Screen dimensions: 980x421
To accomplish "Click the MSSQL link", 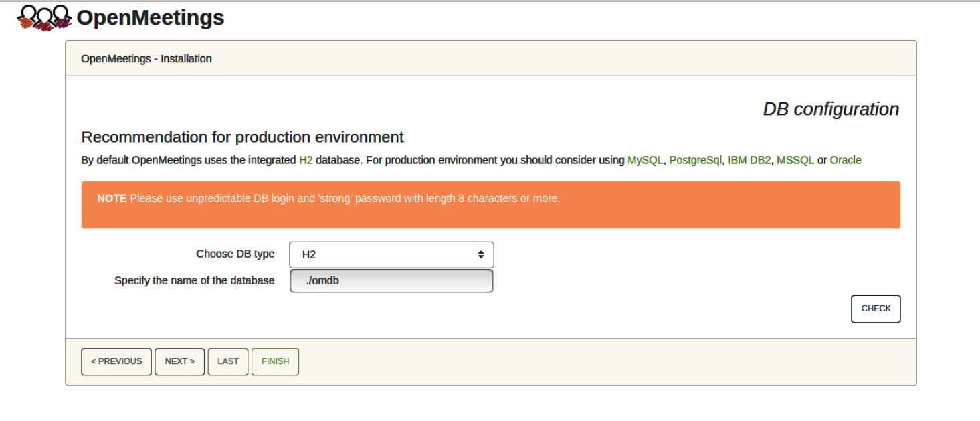I will click(795, 161).
